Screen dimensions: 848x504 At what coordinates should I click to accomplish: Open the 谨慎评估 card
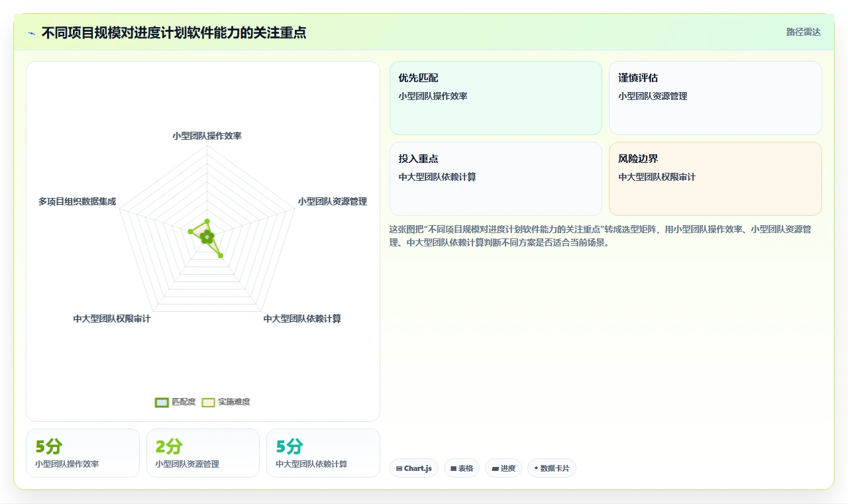click(x=715, y=98)
